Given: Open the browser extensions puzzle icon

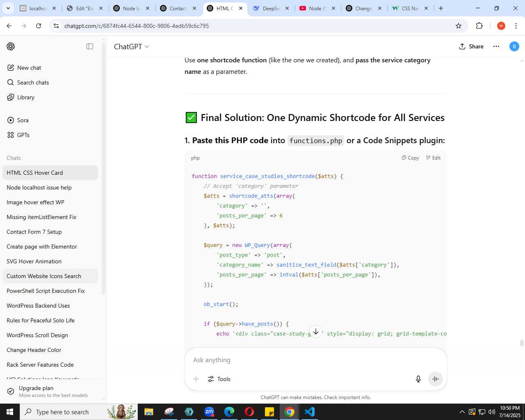Looking at the screenshot, I should (479, 26).
